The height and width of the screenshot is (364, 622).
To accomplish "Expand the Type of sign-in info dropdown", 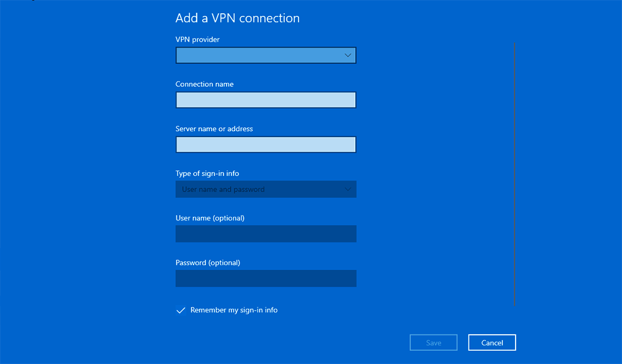I will pos(266,189).
